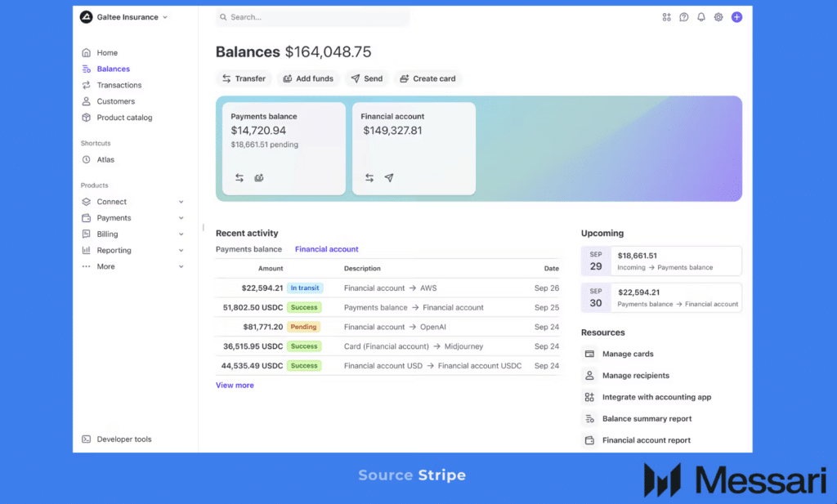
Task: Select the Financial account activity tab
Action: (327, 249)
